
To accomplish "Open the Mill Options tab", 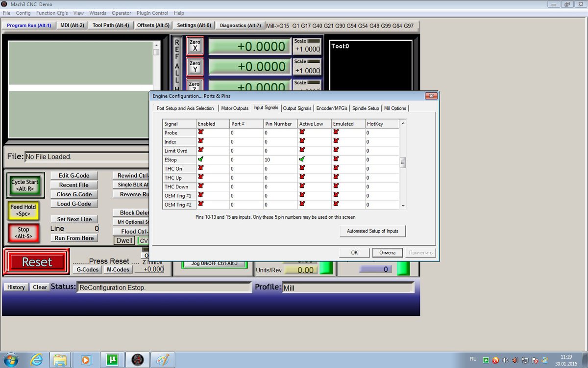I will (x=395, y=108).
